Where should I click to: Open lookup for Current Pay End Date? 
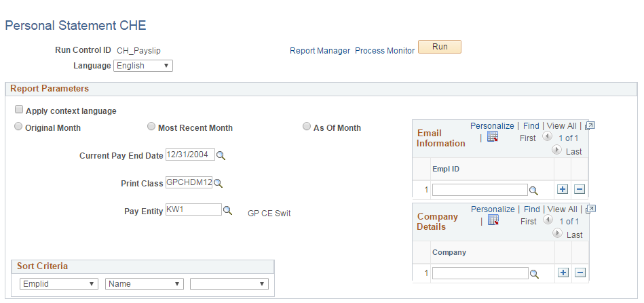[221, 155]
